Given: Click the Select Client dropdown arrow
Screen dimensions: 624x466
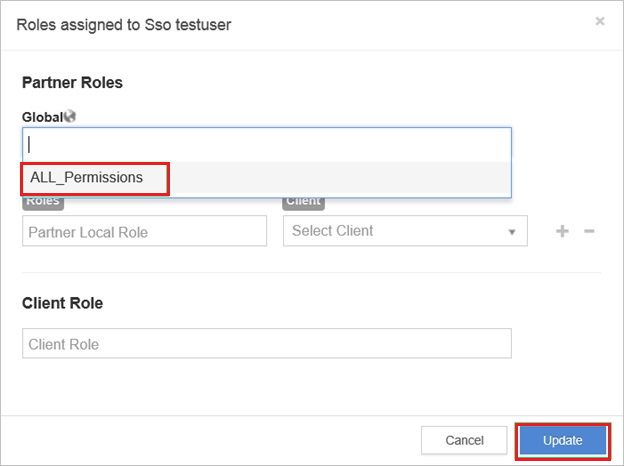Looking at the screenshot, I should (512, 231).
